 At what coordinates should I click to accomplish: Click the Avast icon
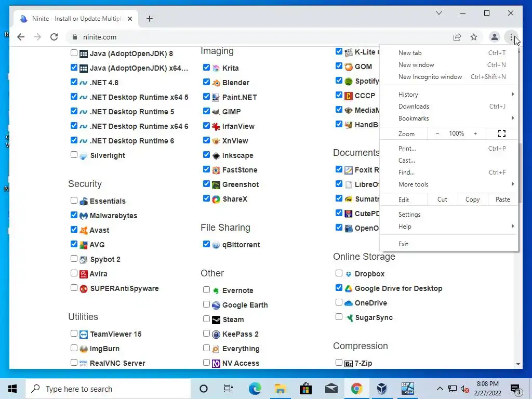(x=84, y=230)
